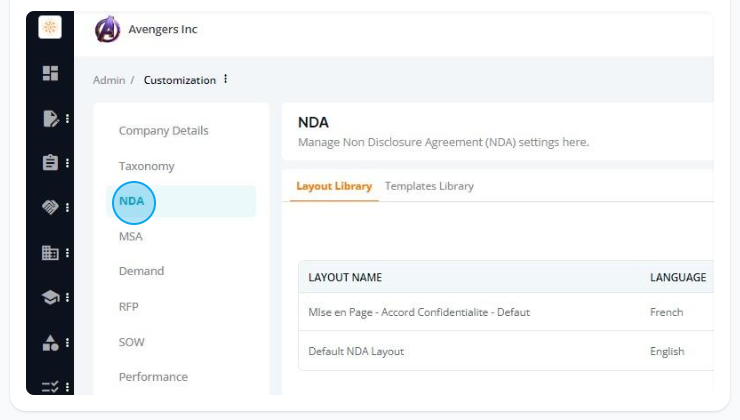
Task: Expand the three-dot menu beside Customization
Action: click(226, 79)
